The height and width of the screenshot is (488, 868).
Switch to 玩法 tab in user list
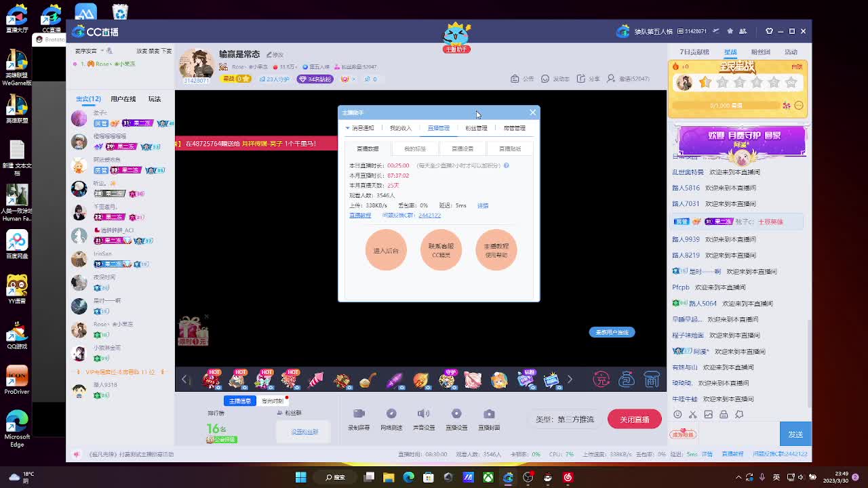pyautogui.click(x=155, y=99)
